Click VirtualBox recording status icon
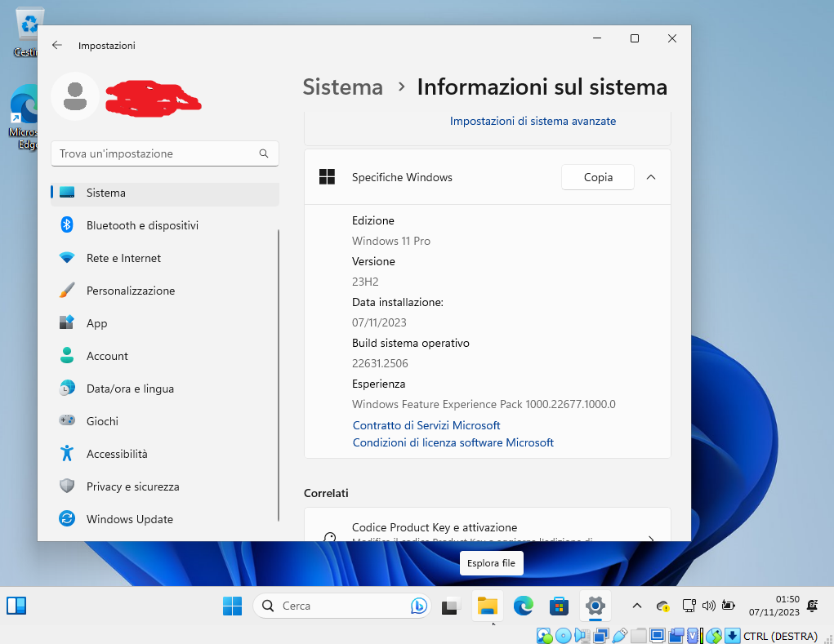This screenshot has width=834, height=644. click(676, 636)
